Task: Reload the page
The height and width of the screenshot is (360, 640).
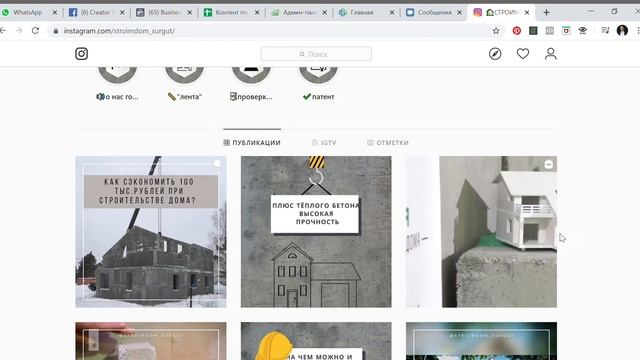Action: (x=36, y=31)
